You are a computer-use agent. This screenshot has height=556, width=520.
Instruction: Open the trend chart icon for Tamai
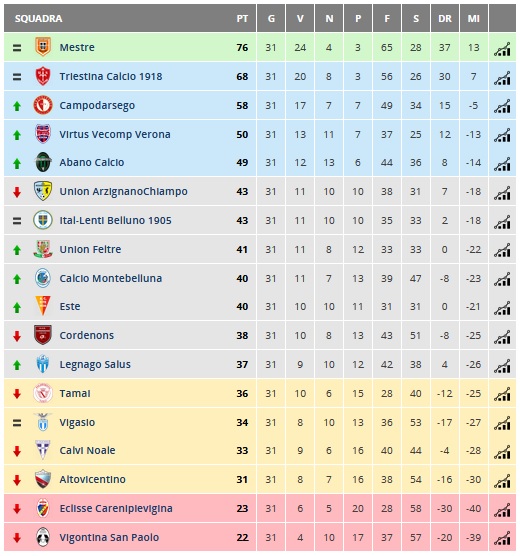coord(502,394)
